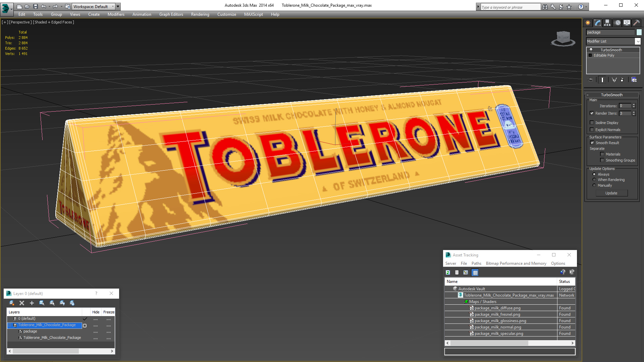This screenshot has width=644, height=362.
Task: Click the Subscription Center key icon
Action: point(553,7)
